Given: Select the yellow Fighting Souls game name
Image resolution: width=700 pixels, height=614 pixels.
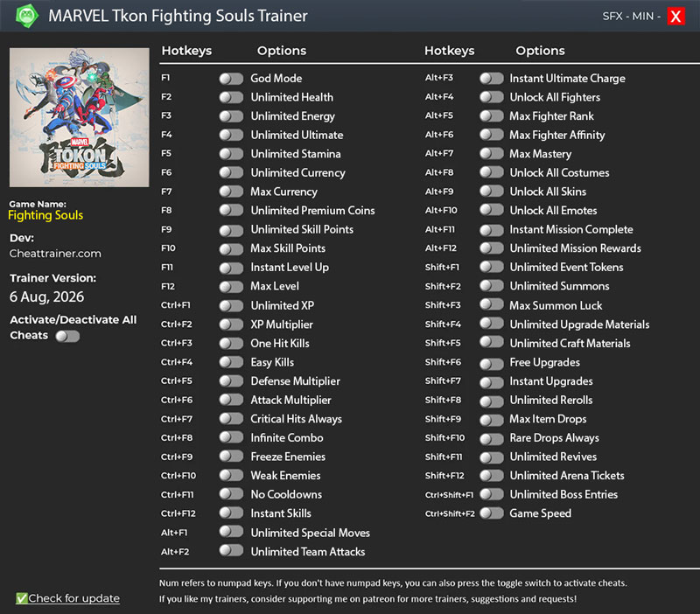Looking at the screenshot, I should pyautogui.click(x=45, y=215).
